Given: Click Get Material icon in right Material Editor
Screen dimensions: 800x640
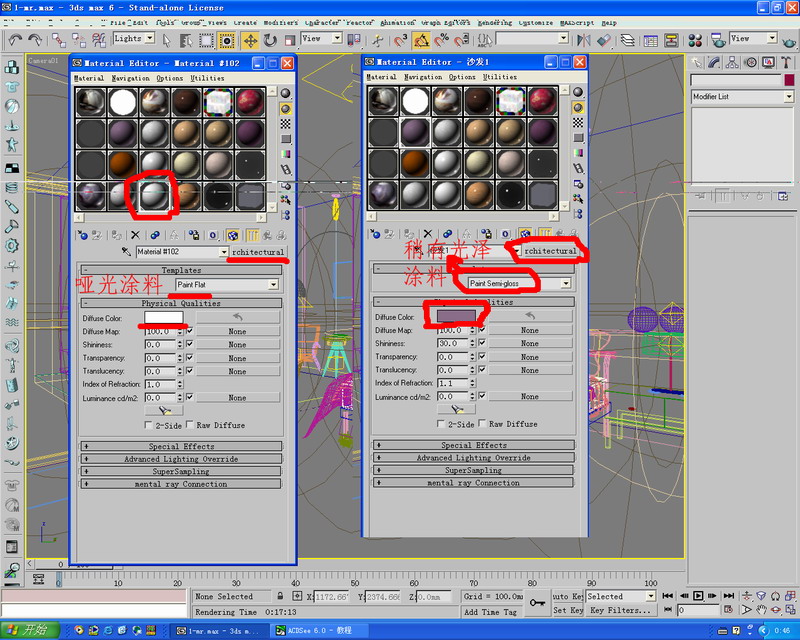Looking at the screenshot, I should 376,234.
